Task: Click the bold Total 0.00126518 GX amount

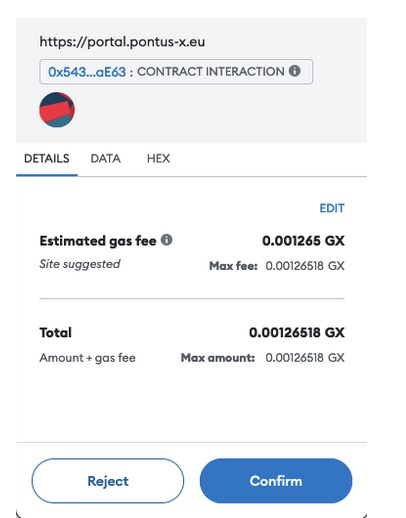Action: tap(297, 332)
